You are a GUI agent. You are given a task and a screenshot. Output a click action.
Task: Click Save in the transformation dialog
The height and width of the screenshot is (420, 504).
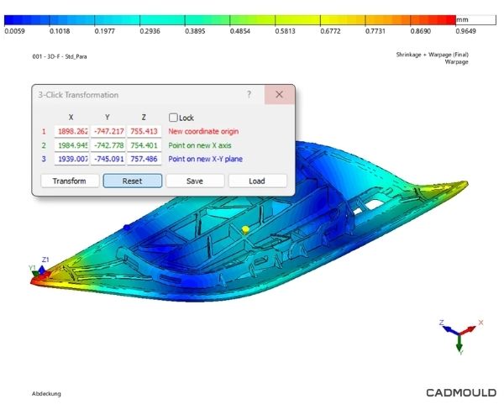pyautogui.click(x=194, y=181)
